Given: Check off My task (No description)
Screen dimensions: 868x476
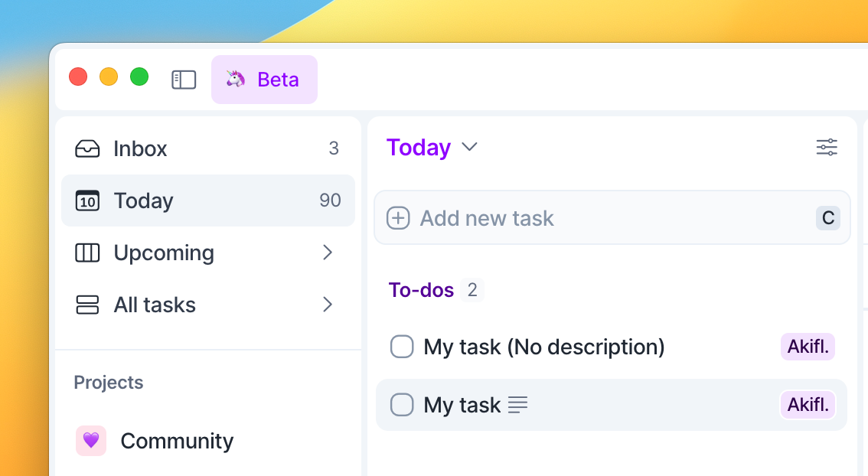Looking at the screenshot, I should 402,347.
